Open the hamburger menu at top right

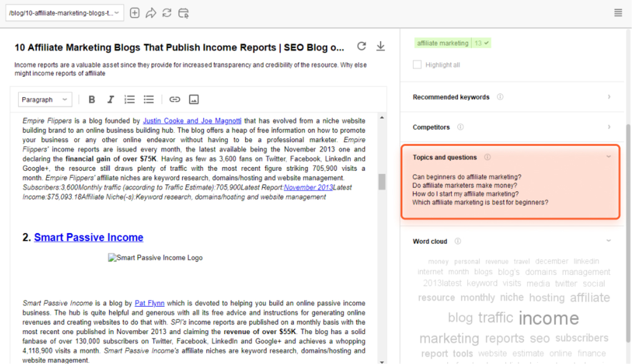[618, 13]
